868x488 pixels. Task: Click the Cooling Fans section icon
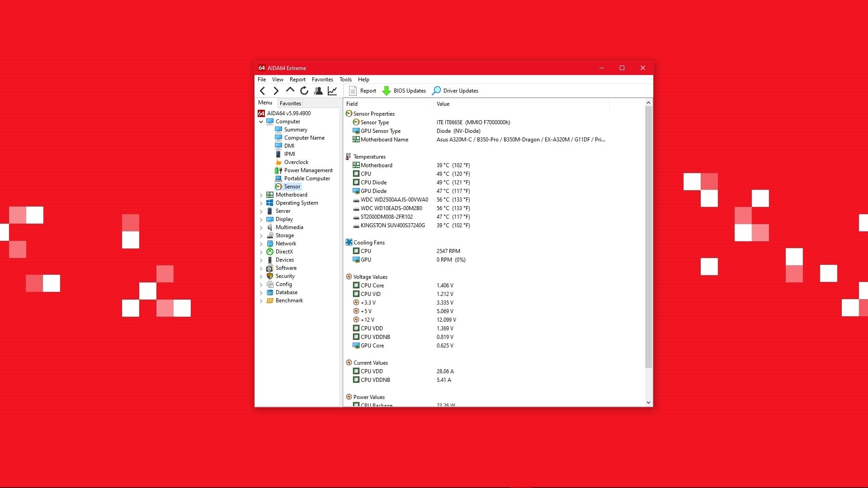349,243
